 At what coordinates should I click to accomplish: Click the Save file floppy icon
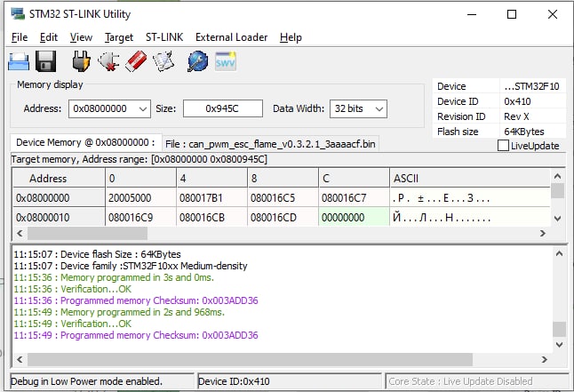click(x=45, y=61)
